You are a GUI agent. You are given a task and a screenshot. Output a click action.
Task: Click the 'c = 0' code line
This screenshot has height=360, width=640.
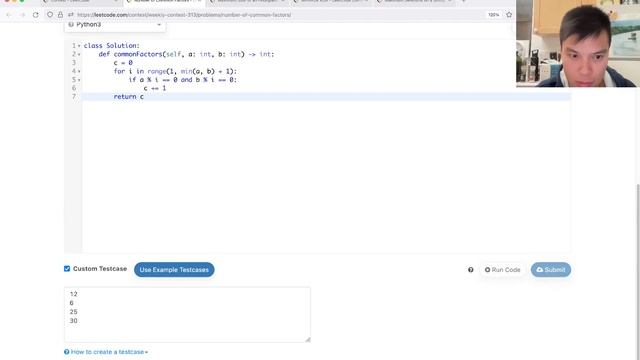coord(123,63)
